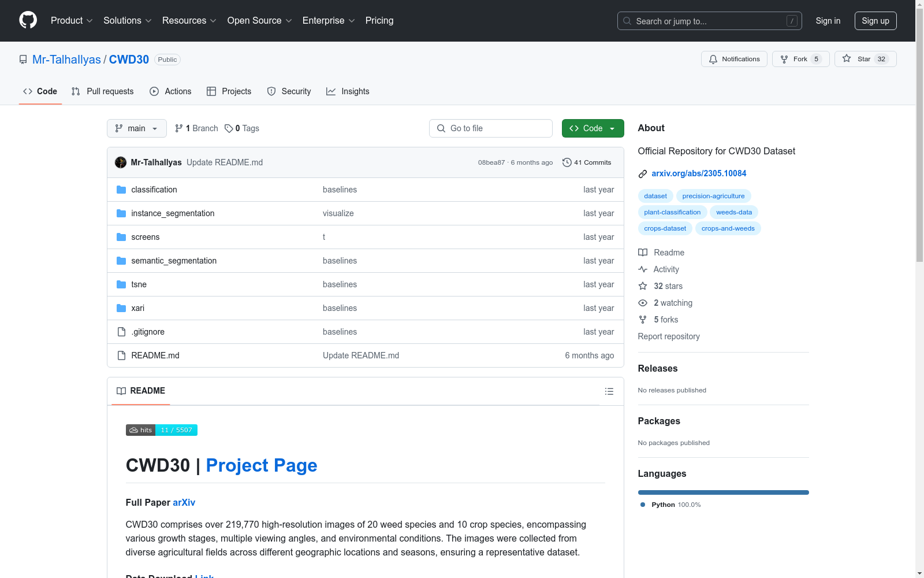924x578 pixels.
Task: Switch to the Insights tab
Action: point(348,91)
